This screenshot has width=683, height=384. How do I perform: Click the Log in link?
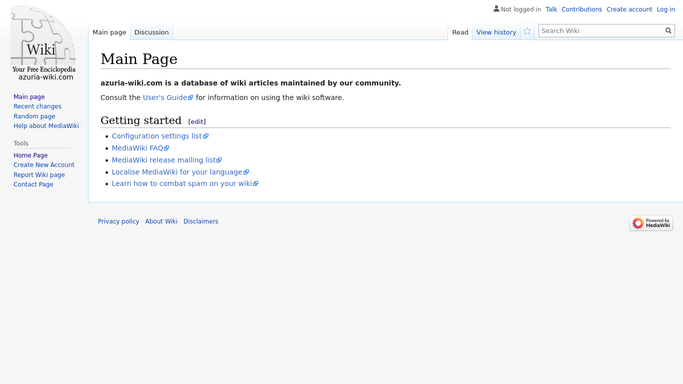(x=666, y=9)
